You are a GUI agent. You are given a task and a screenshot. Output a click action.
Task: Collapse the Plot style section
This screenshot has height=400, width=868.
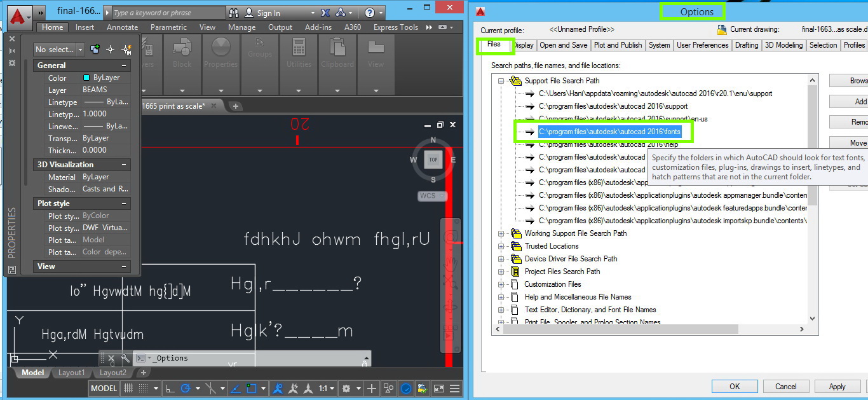[124, 203]
